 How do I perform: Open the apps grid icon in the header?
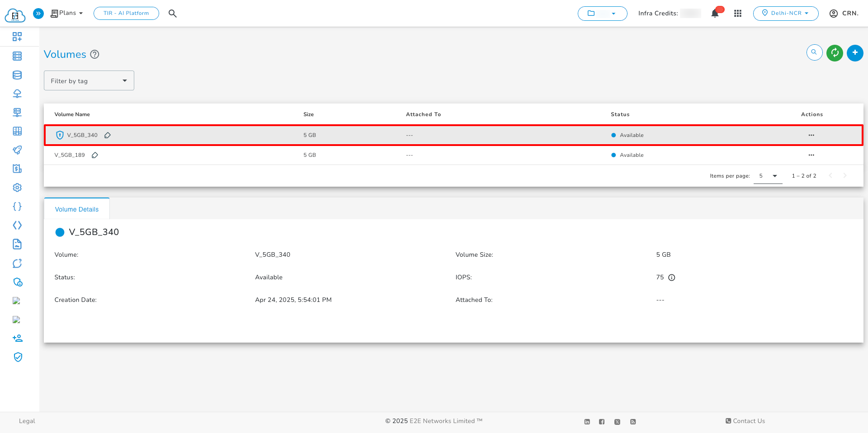tap(738, 14)
